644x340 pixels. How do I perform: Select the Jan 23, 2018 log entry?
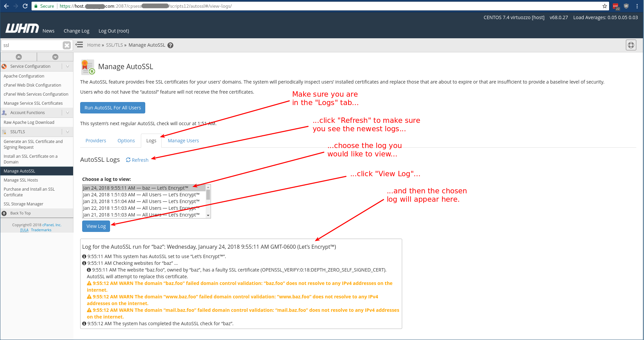(x=141, y=201)
